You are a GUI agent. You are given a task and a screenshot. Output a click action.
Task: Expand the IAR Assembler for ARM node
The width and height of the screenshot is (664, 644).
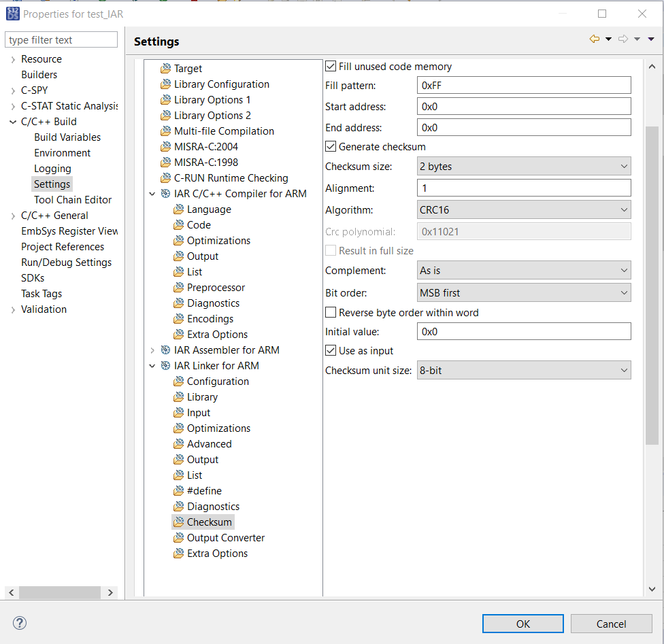click(152, 350)
